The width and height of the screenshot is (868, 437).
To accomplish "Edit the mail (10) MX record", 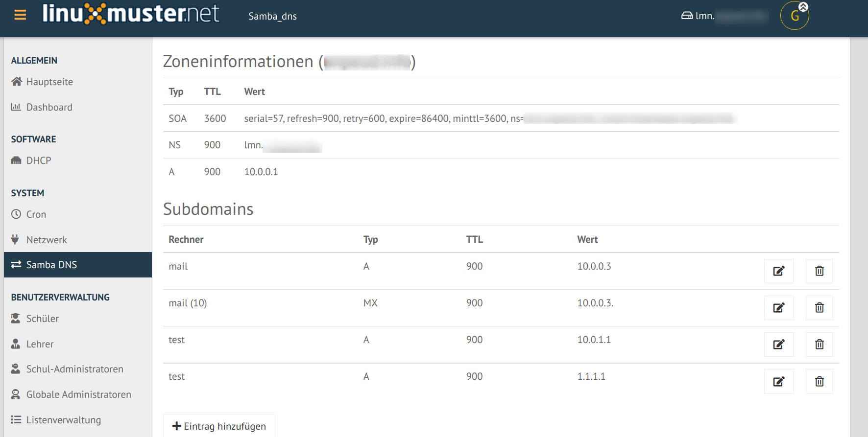I will (x=779, y=308).
